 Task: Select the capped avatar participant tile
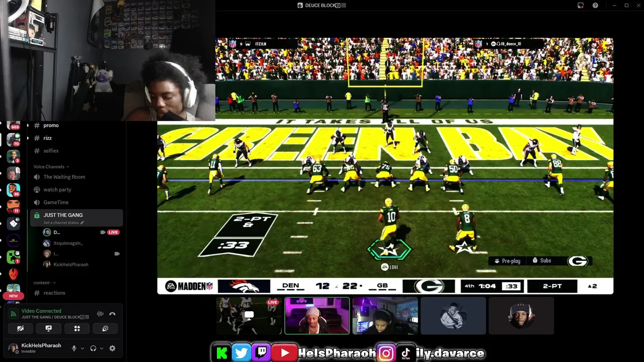click(521, 316)
